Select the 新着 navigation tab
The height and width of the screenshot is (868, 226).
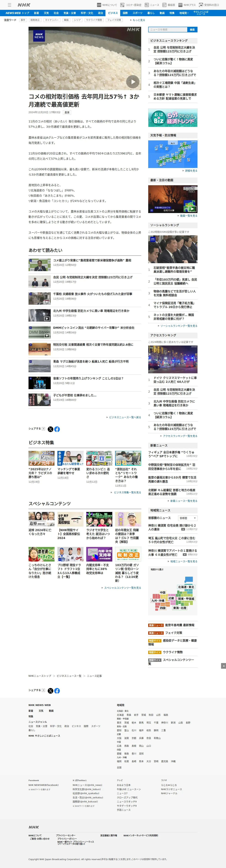click(x=36, y=13)
